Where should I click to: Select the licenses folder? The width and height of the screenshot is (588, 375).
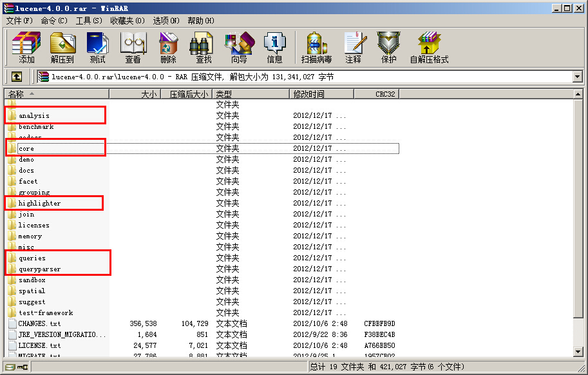[x=33, y=225]
